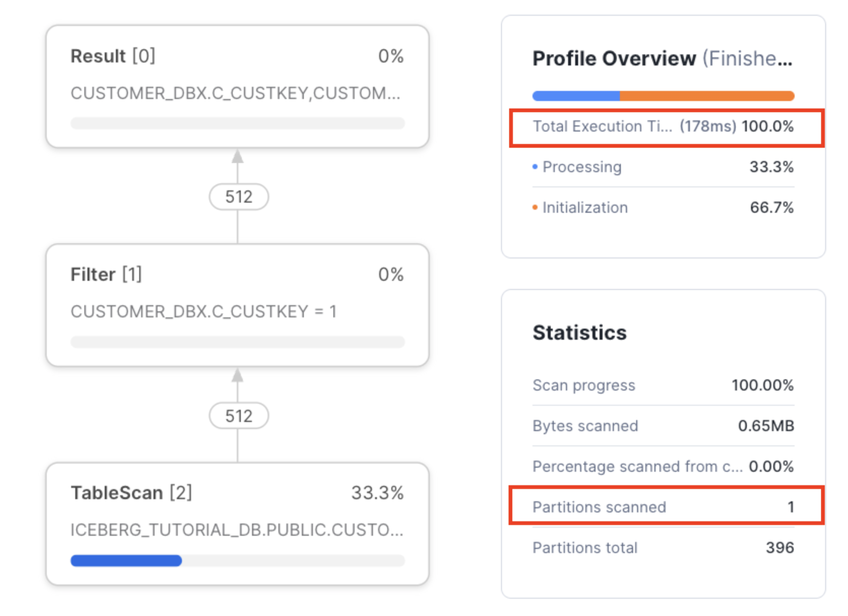Viewport: 848px width, 616px height.
Task: Click the Scan progress 100.00% entry
Action: [663, 385]
